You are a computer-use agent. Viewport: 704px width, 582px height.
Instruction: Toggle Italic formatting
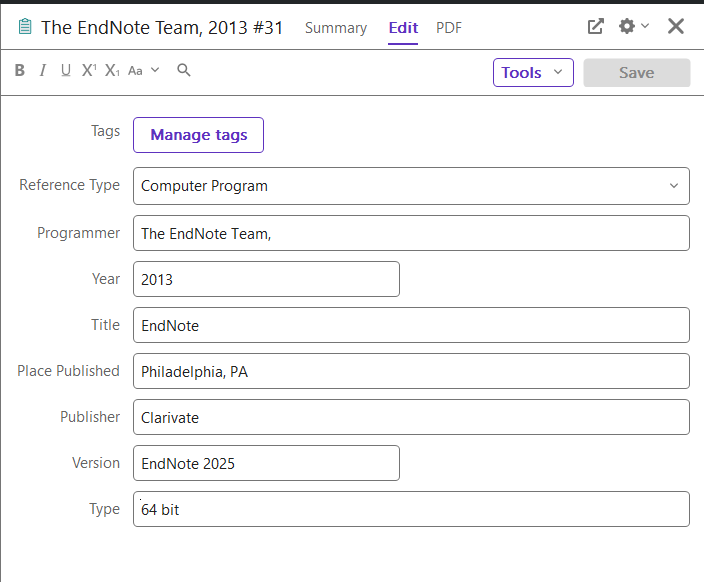43,70
